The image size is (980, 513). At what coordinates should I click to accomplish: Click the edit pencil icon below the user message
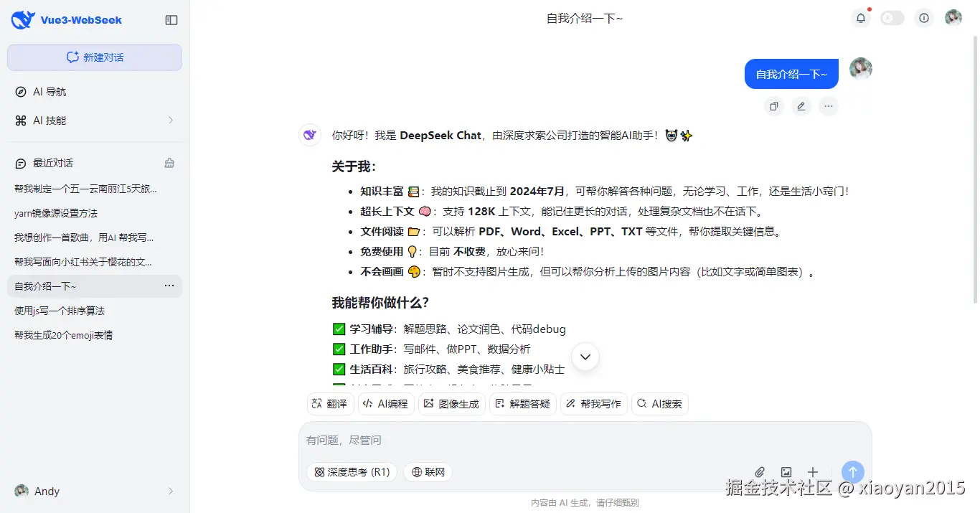[801, 105]
